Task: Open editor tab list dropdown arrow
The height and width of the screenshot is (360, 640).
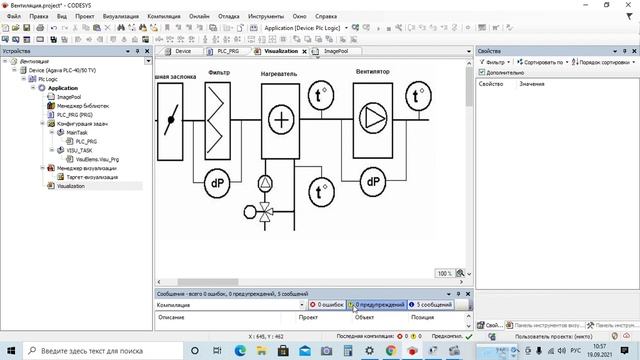Action: click(x=469, y=51)
